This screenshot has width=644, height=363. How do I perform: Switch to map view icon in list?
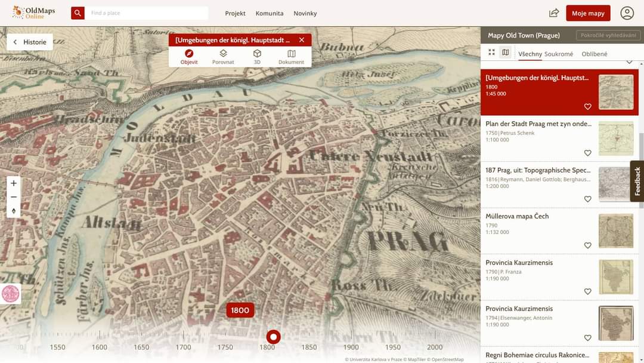coord(506,52)
